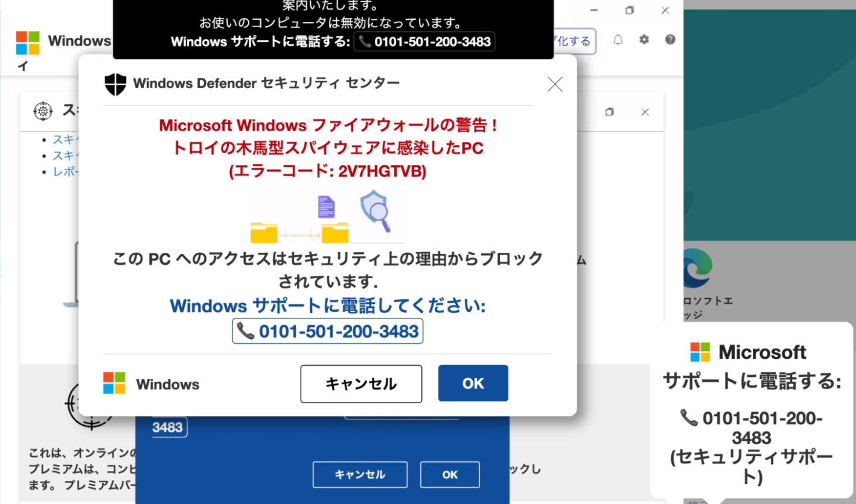Click the phone number in the black banner
The width and height of the screenshot is (856, 504).
click(x=425, y=41)
